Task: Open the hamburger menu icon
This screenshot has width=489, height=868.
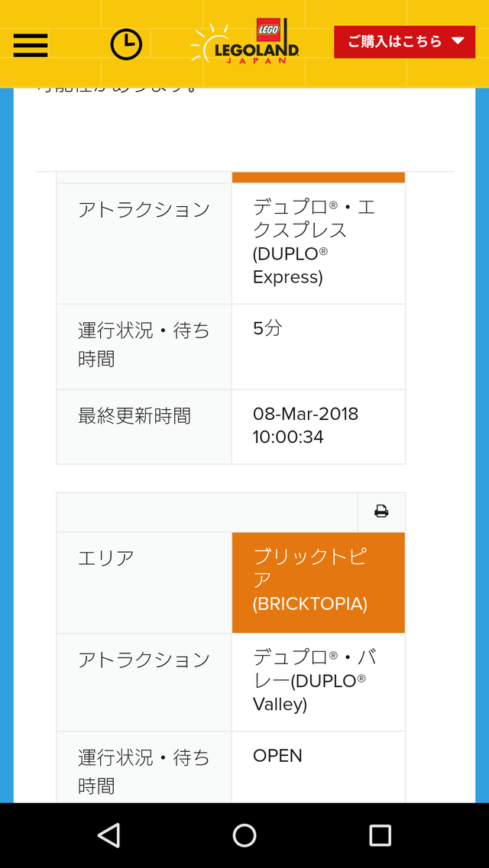Action: pos(31,45)
